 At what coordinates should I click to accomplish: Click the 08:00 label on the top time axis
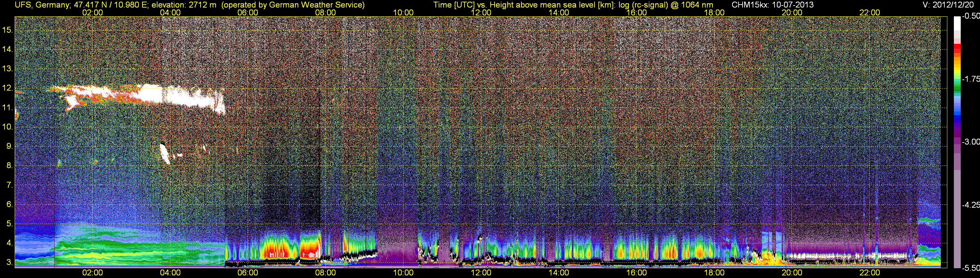326,12
